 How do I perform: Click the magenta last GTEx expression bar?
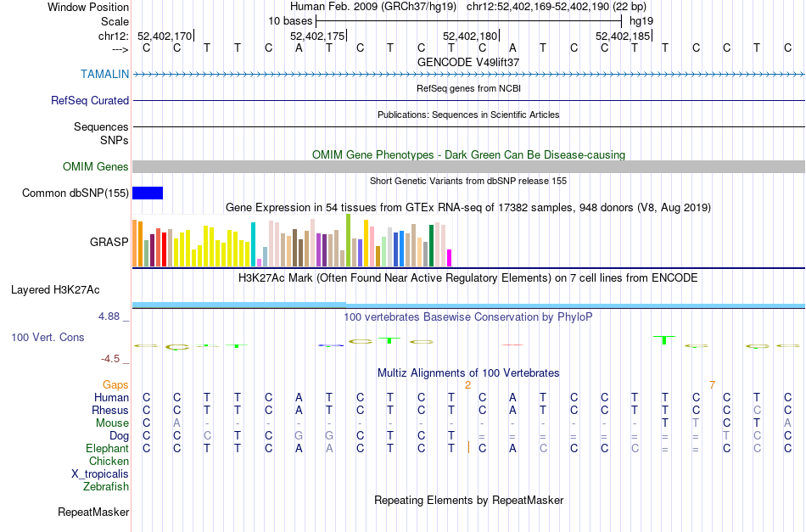[x=450, y=258]
